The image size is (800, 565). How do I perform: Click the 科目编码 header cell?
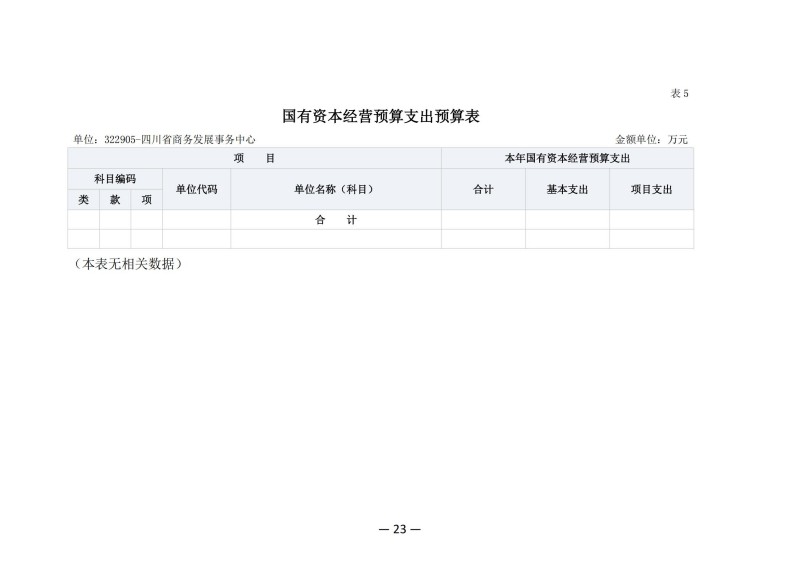pyautogui.click(x=115, y=179)
